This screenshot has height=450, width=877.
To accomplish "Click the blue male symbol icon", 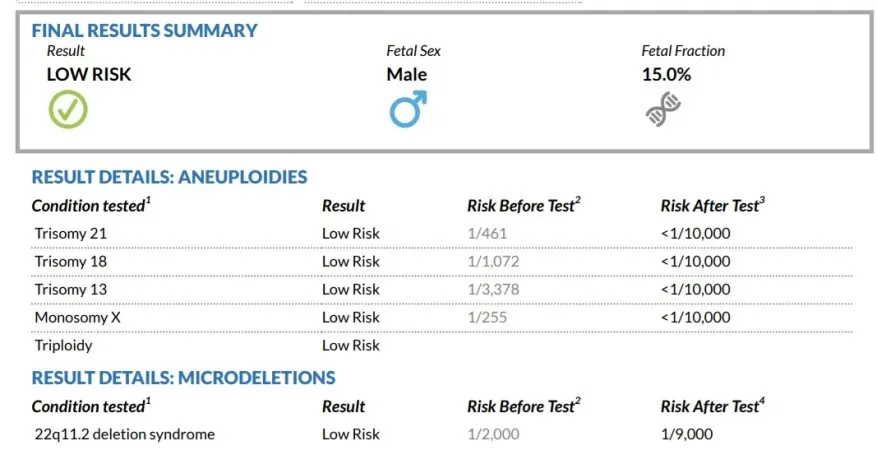I will point(407,108).
